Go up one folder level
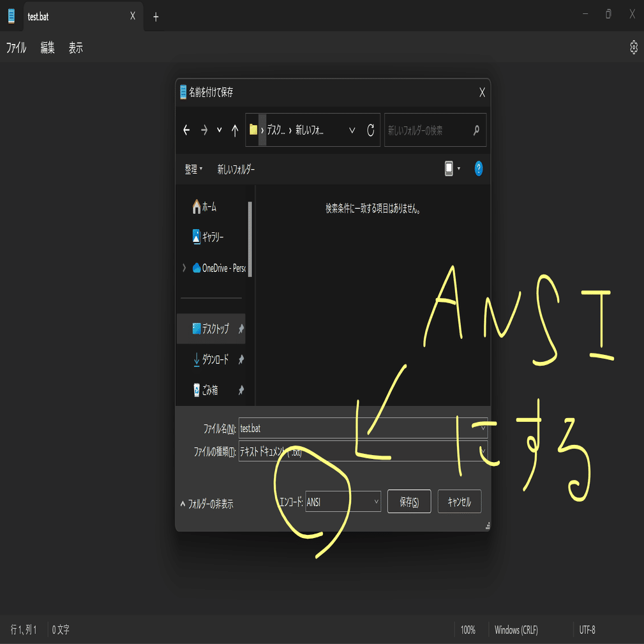Image resolution: width=644 pixels, height=644 pixels. [x=234, y=130]
